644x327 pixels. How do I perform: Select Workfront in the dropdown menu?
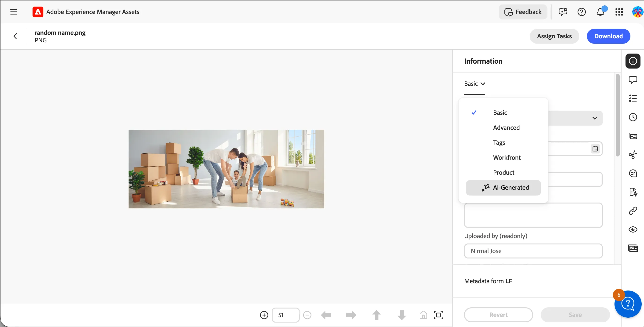pos(503,157)
